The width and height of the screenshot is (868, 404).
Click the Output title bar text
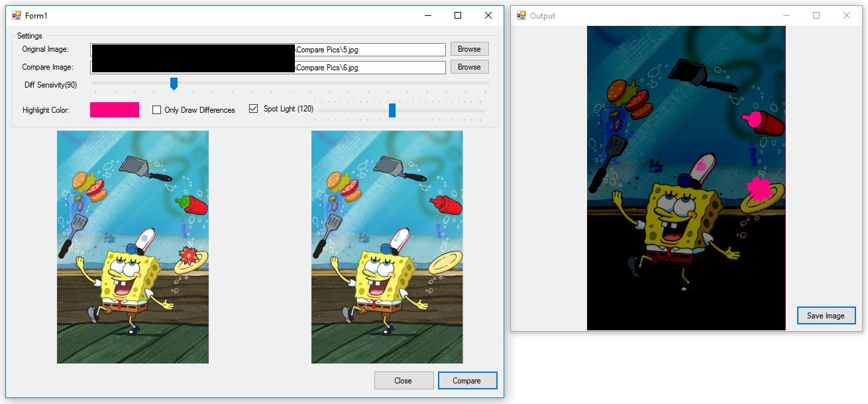[x=543, y=15]
